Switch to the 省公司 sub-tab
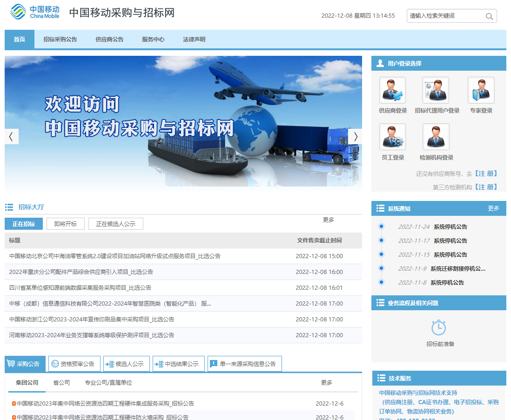The image size is (511, 420). [61, 383]
